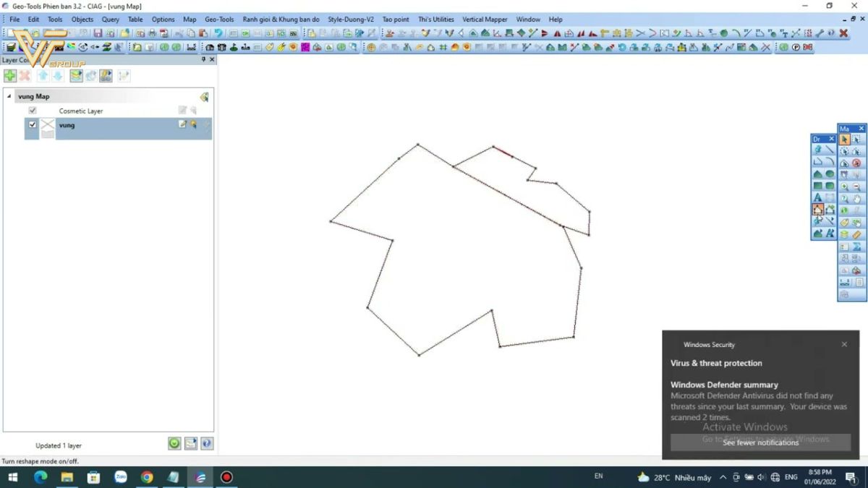Viewport: 868px width, 488px height.
Task: Open Chrome from the taskbar
Action: click(x=147, y=477)
